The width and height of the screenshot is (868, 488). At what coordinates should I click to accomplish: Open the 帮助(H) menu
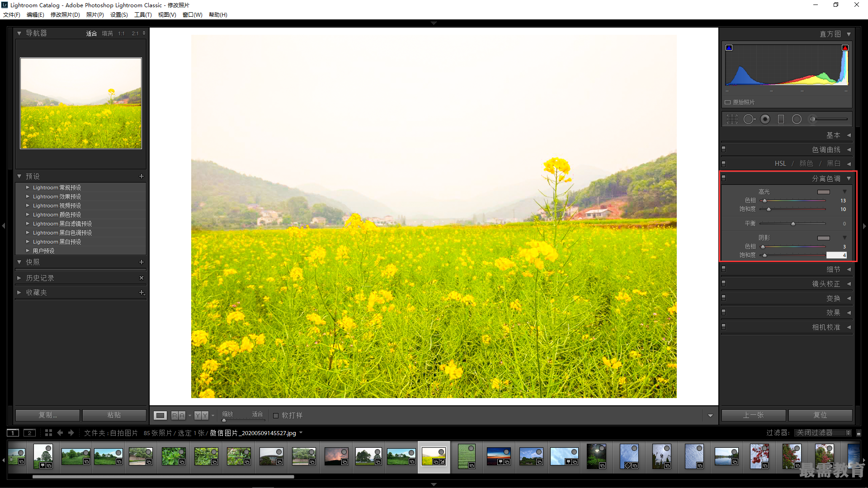coord(218,15)
